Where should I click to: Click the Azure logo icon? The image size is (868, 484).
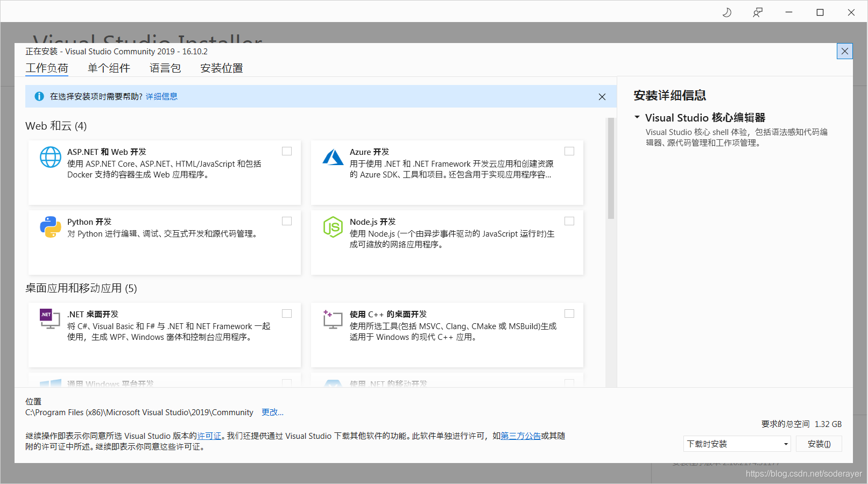(333, 157)
